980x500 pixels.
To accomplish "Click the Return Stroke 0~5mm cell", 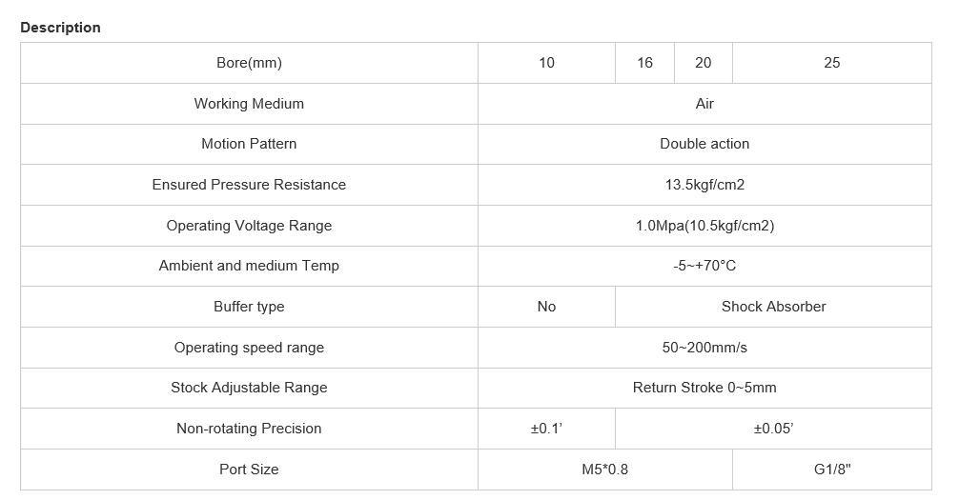I will [x=704, y=388].
